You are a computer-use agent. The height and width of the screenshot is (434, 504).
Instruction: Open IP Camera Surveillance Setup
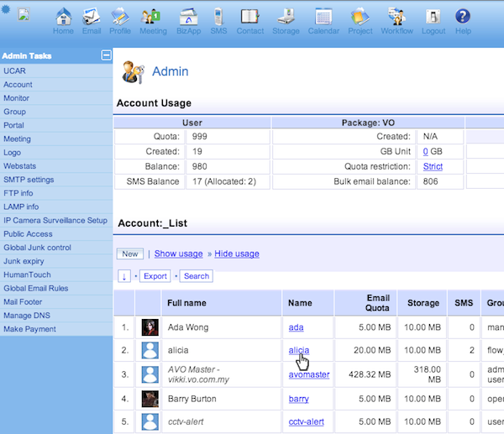(55, 221)
